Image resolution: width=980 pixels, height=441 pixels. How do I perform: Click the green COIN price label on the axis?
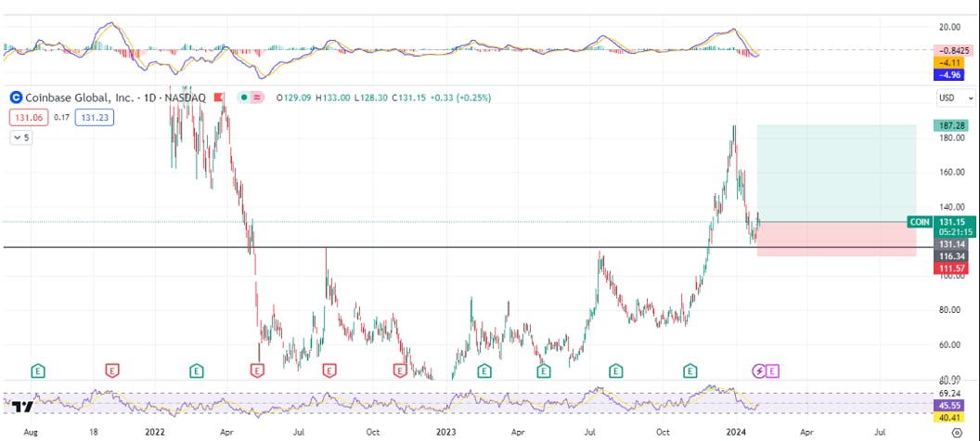920,222
